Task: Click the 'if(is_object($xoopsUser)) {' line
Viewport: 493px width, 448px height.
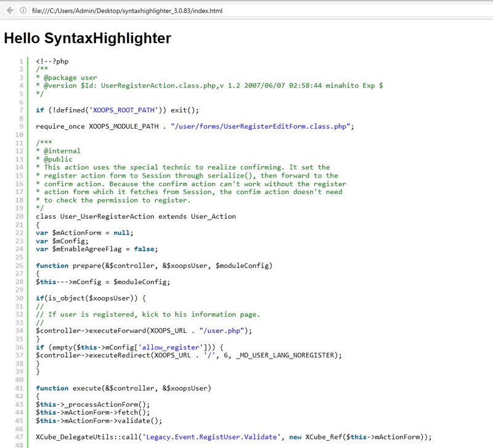Action: tap(91, 298)
